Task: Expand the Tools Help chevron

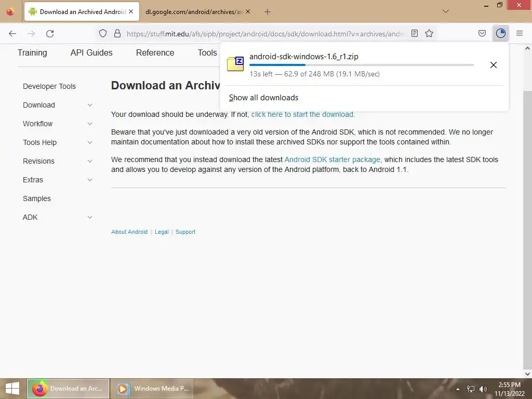Action: [x=89, y=142]
